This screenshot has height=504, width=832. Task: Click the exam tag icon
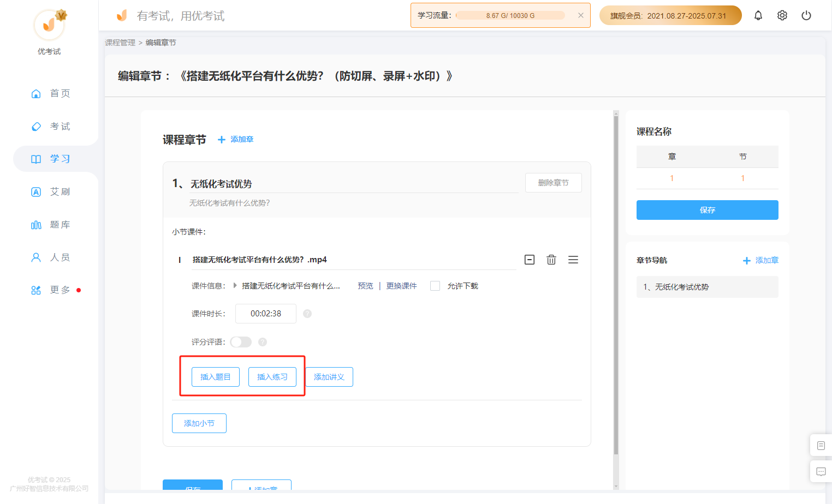click(36, 127)
